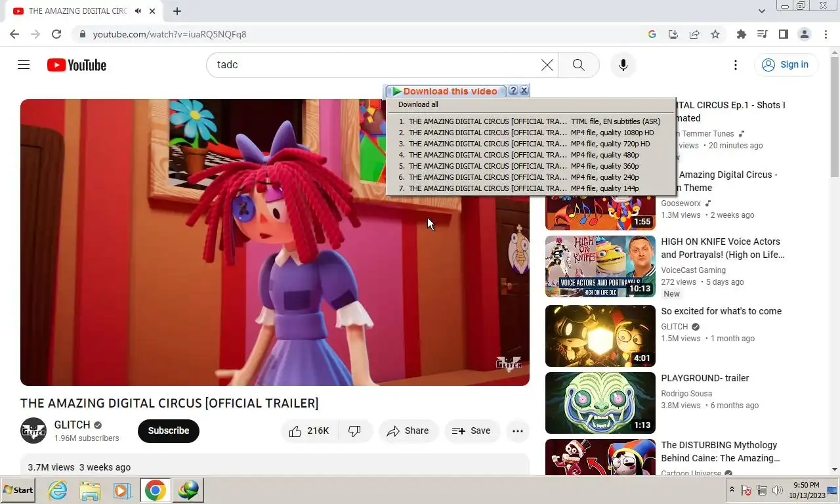Like the video (216K)
840x504 pixels.
tap(309, 430)
